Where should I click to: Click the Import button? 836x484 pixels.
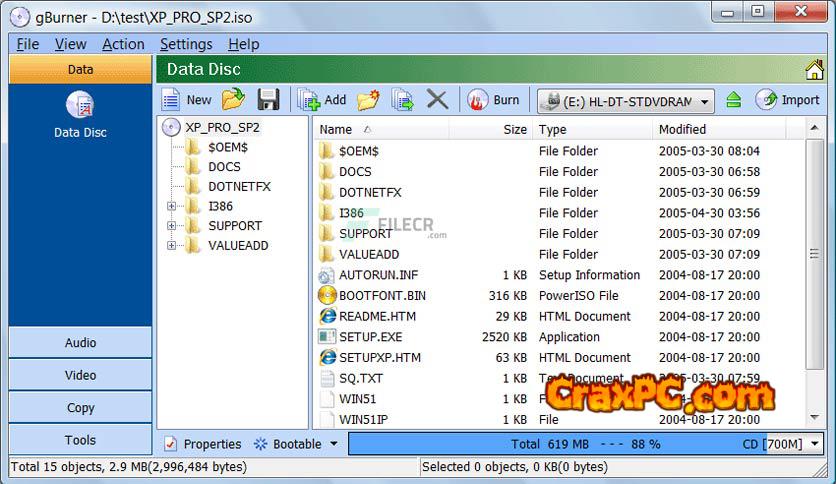[788, 99]
